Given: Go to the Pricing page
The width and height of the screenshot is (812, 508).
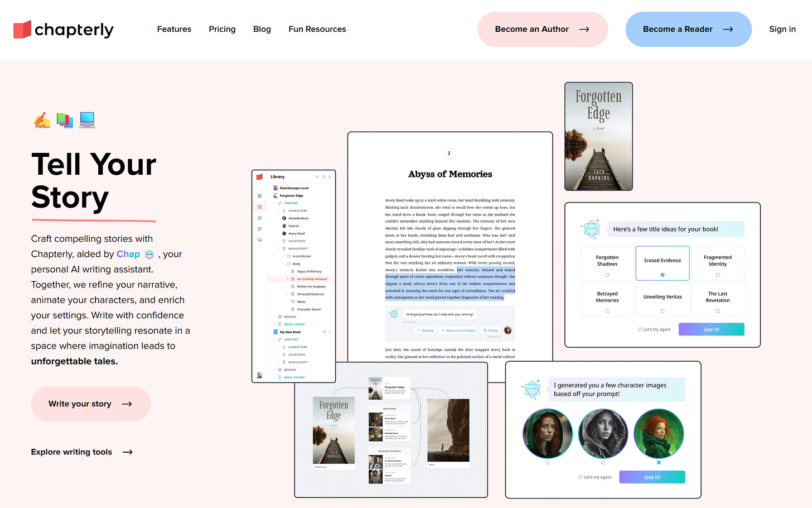Looking at the screenshot, I should (x=222, y=29).
